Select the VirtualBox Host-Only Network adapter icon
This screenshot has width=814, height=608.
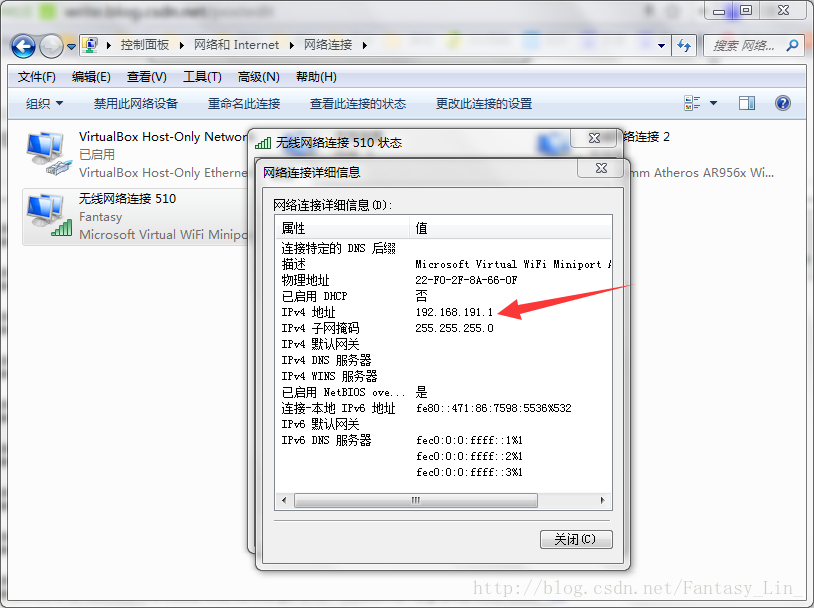tap(48, 153)
